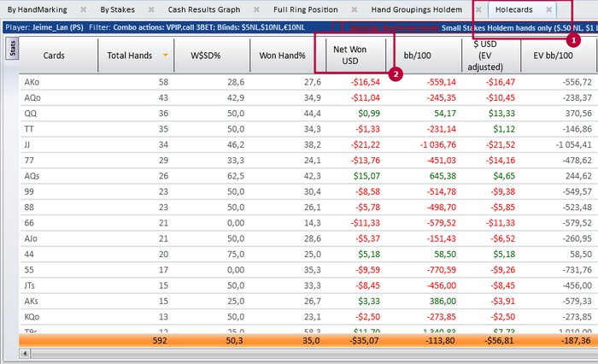
Task: Click total net won -$35,07 in footer
Action: [x=364, y=340]
